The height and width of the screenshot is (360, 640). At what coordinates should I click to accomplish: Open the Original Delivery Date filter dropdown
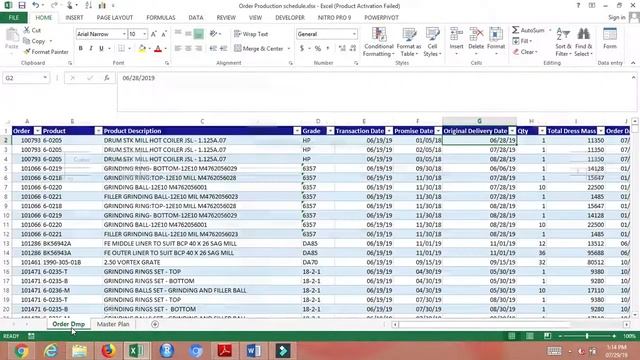click(512, 131)
